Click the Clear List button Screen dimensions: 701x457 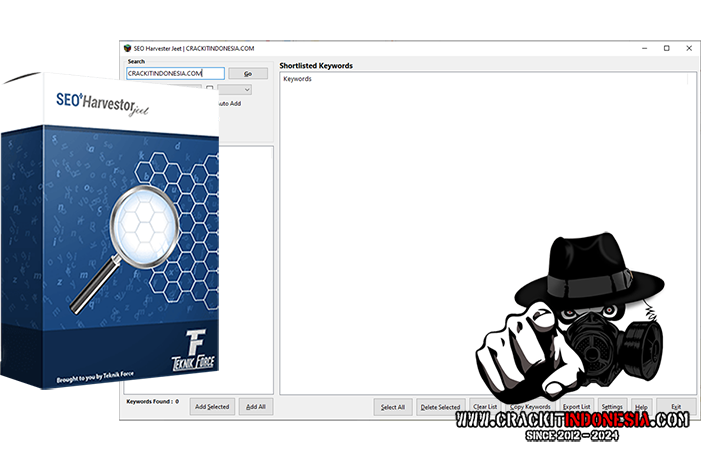485,407
